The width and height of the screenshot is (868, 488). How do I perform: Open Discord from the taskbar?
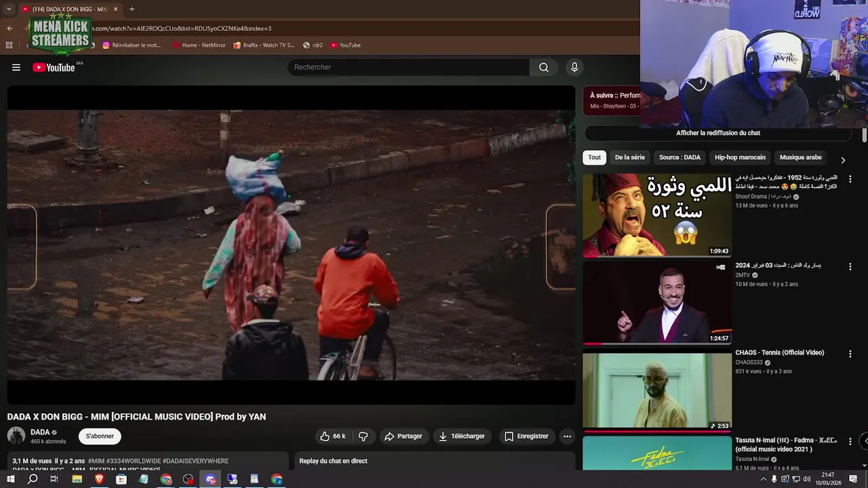click(x=210, y=479)
